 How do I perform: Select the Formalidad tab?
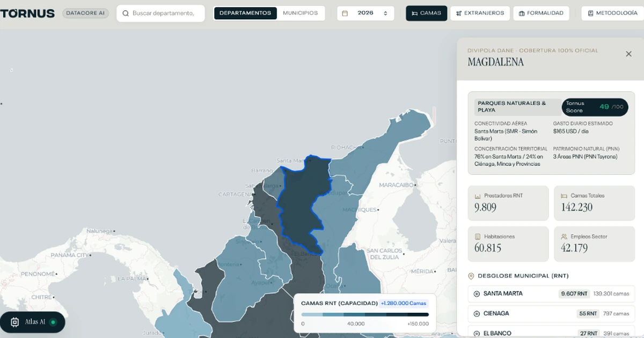[541, 13]
